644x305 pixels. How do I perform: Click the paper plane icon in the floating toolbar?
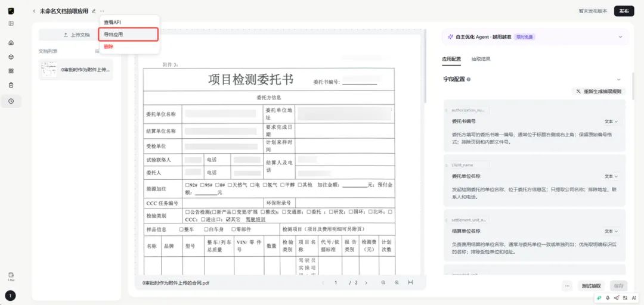616,298
